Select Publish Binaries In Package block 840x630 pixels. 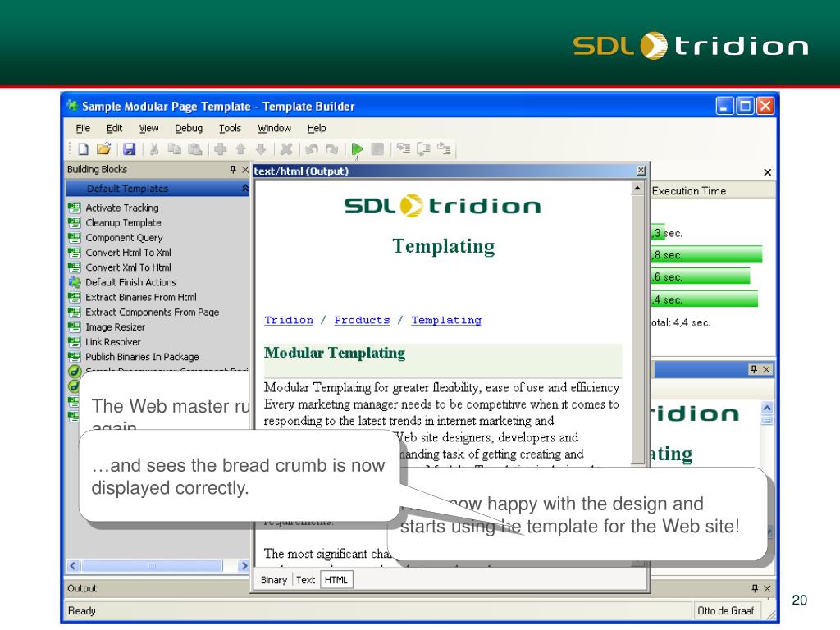(142, 357)
